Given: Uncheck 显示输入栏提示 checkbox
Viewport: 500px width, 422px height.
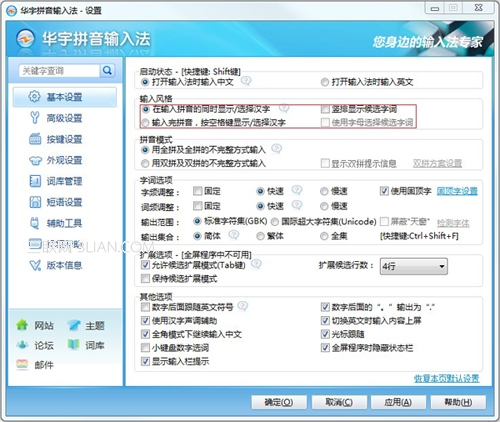Looking at the screenshot, I should (145, 361).
